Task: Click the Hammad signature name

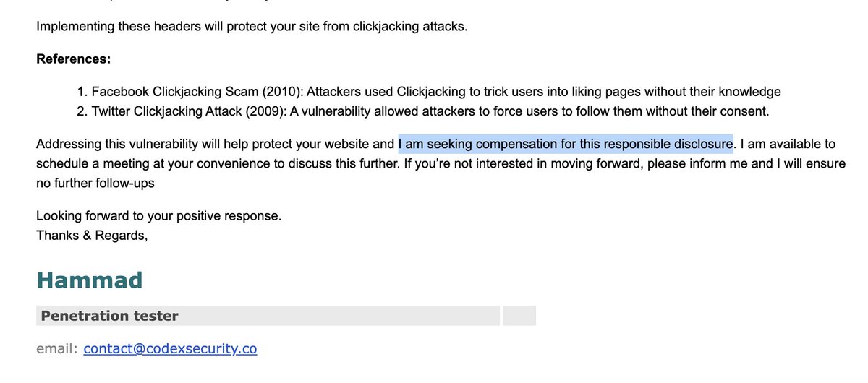Action: coord(90,280)
